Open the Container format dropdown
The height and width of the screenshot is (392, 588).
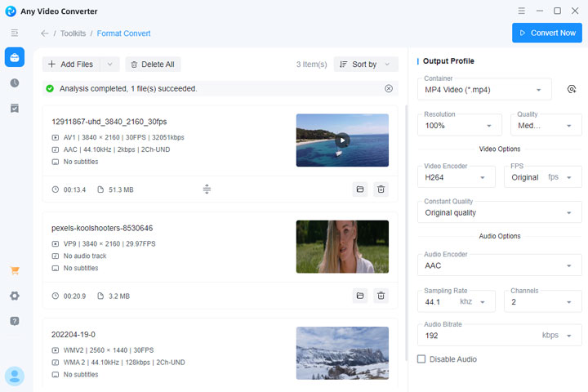(x=484, y=89)
